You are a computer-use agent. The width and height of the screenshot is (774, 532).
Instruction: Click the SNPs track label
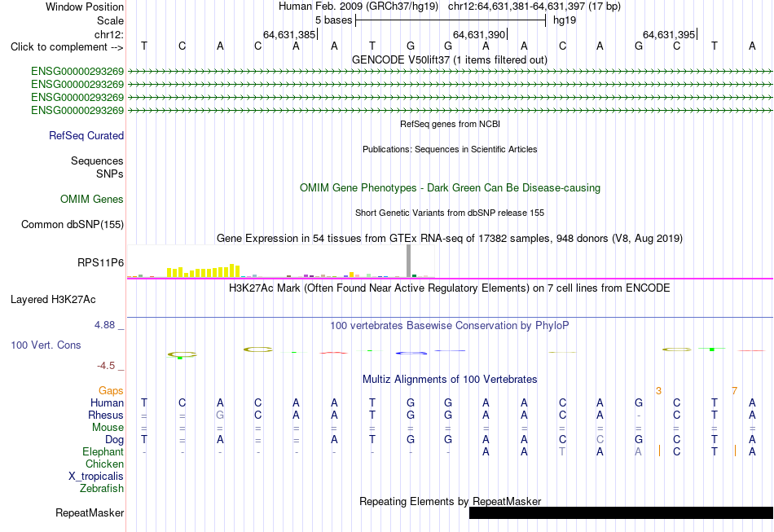(110, 174)
